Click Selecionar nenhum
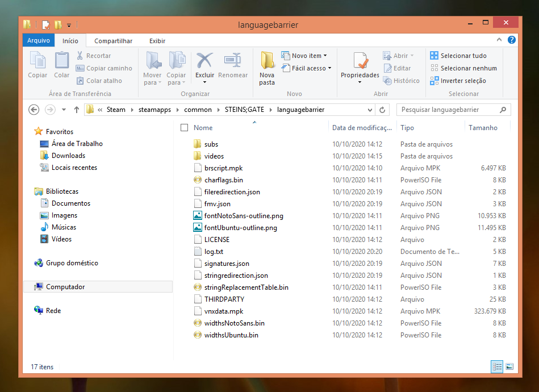Screen dimensions: 539x392 point(463,68)
